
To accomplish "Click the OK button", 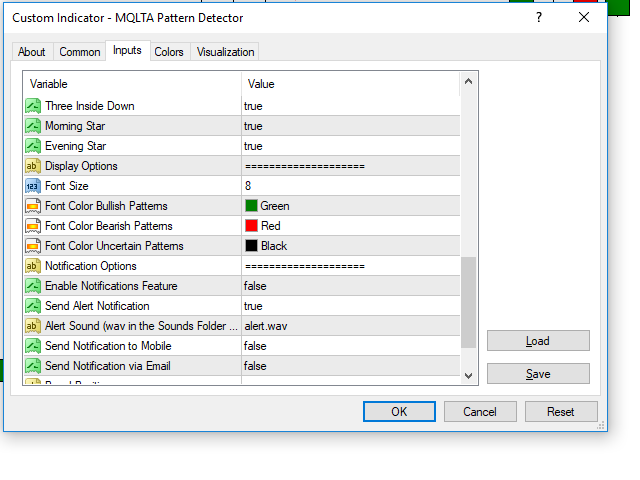I will [399, 412].
